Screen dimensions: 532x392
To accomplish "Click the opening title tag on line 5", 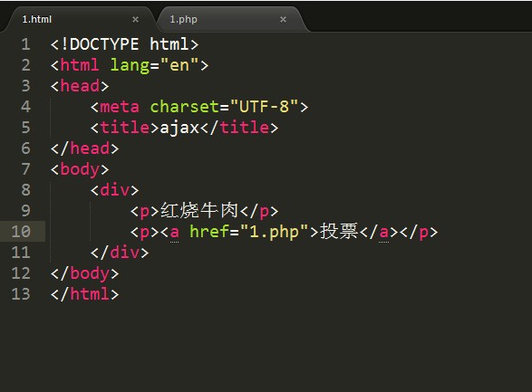I will 125,128.
